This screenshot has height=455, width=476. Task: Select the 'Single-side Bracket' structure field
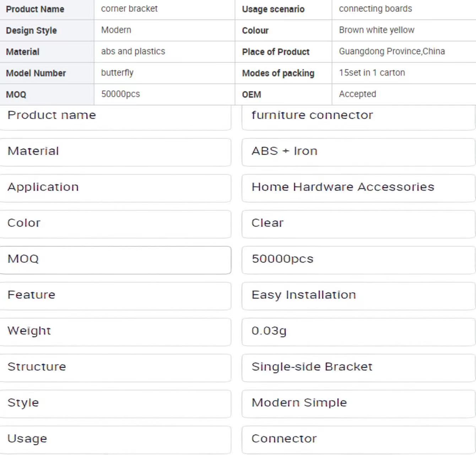358,368
